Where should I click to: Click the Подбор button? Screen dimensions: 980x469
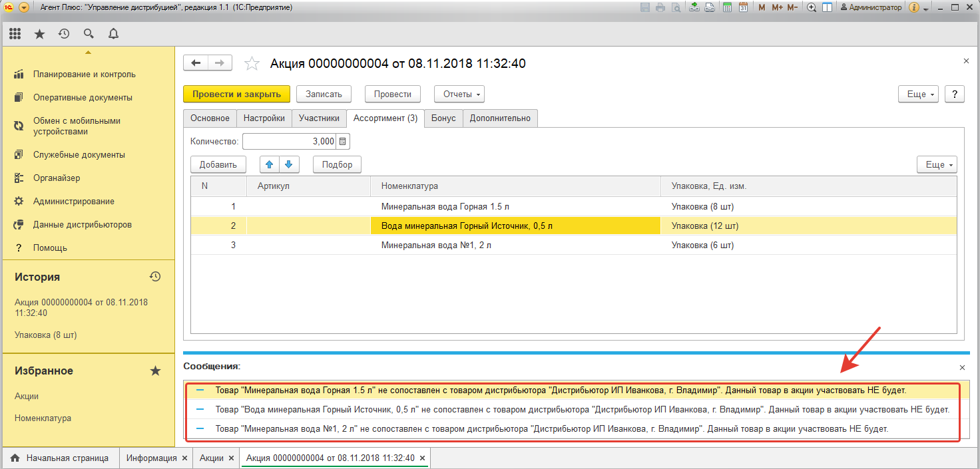click(337, 164)
